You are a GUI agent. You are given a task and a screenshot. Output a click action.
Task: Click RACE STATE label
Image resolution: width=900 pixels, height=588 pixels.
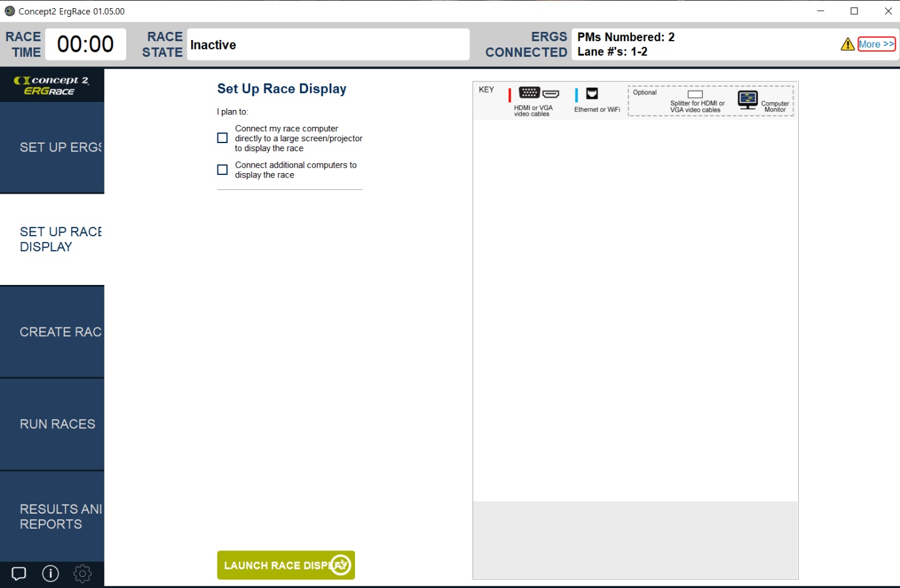(x=162, y=44)
